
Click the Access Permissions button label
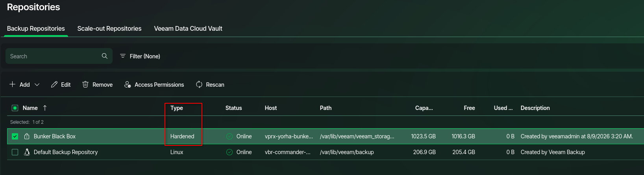point(159,85)
